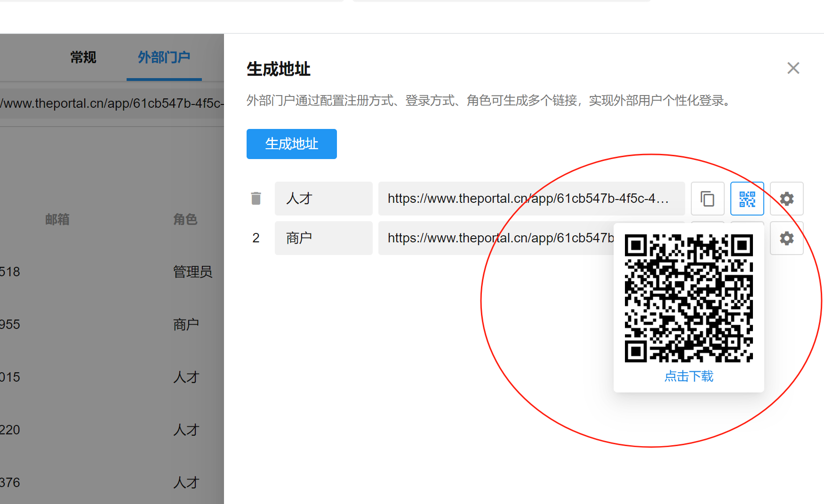Click the large QR code image
824x504 pixels.
[689, 298]
